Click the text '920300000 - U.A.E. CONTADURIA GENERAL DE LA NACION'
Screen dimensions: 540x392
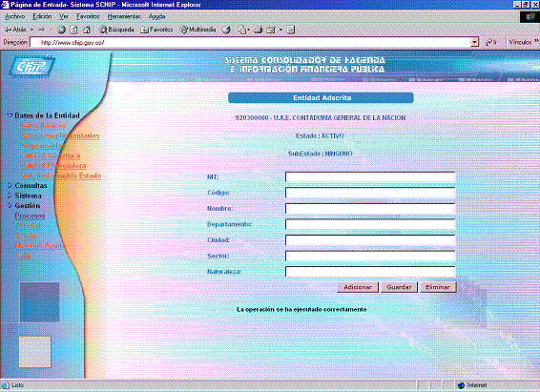pyautogui.click(x=321, y=117)
